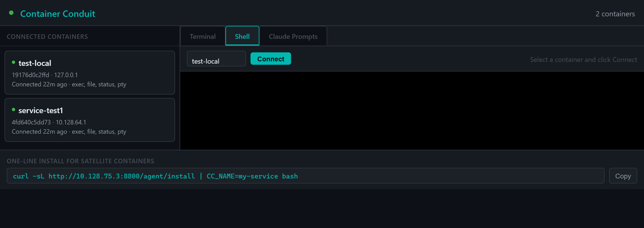Open the Claude Prompts tab
644x228 pixels.
point(293,36)
